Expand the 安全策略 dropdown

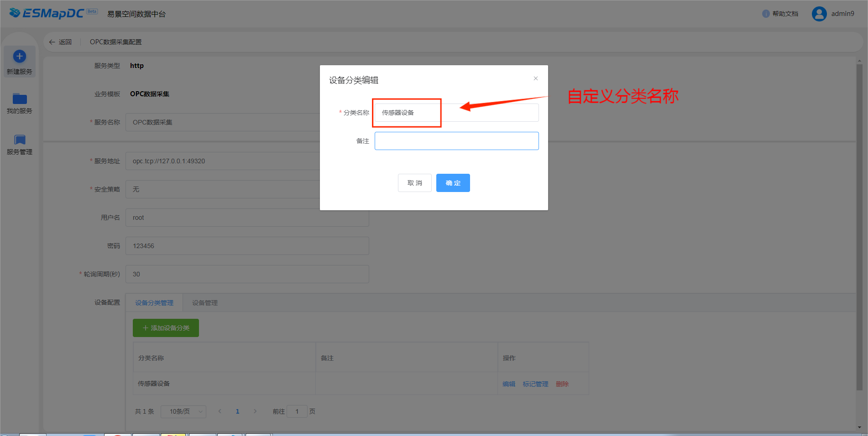[x=224, y=189]
